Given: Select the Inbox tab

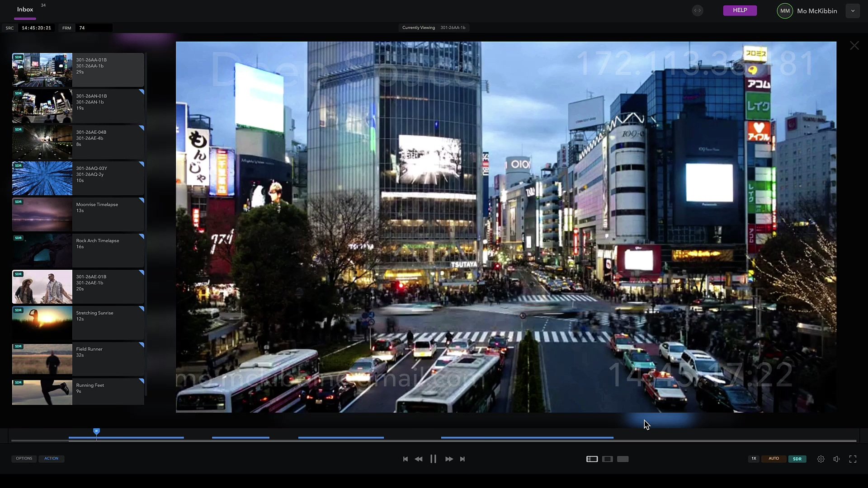Looking at the screenshot, I should (24, 9).
